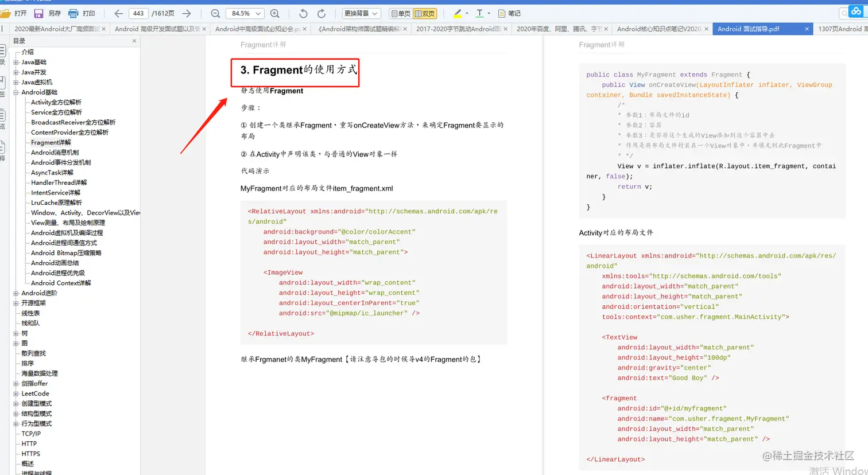Open 海量数据处理 in outline
Viewport: 868px width, 475px height.
[40, 373]
